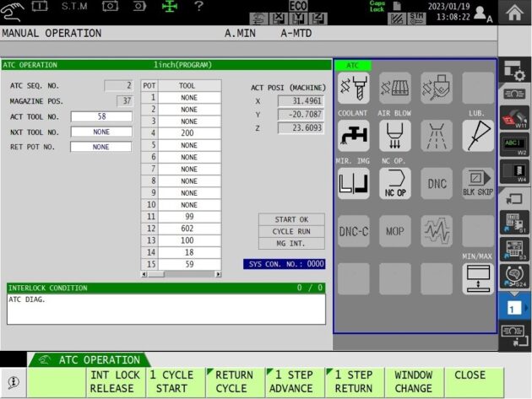This screenshot has height=399, width=532.
Task: Select the ATC OPERATION tab
Action: pos(90,359)
